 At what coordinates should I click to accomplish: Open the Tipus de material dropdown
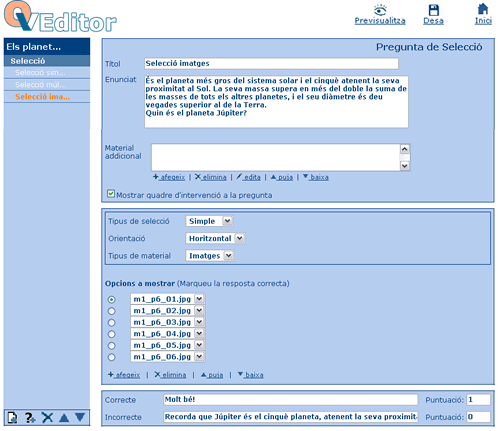click(x=210, y=256)
